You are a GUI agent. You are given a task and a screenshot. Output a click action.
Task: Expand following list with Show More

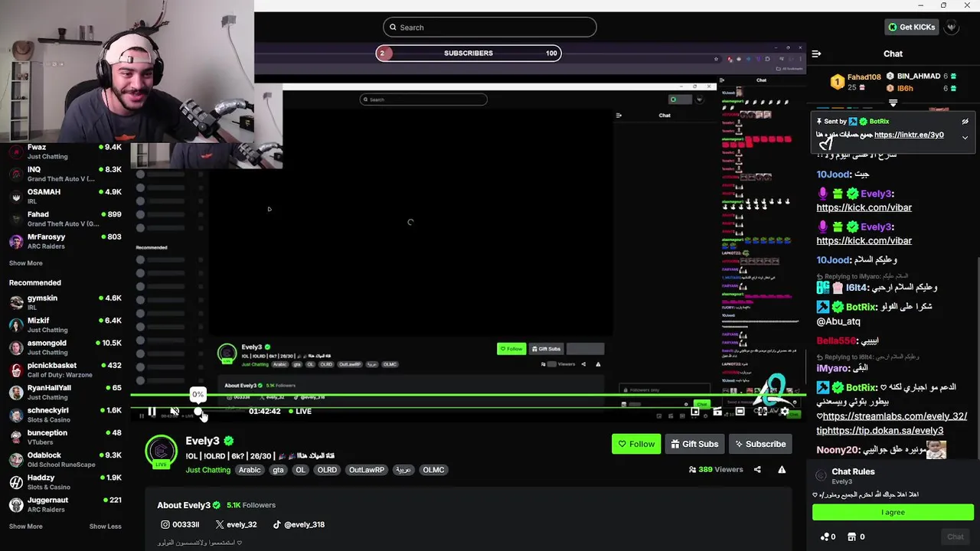pos(26,263)
